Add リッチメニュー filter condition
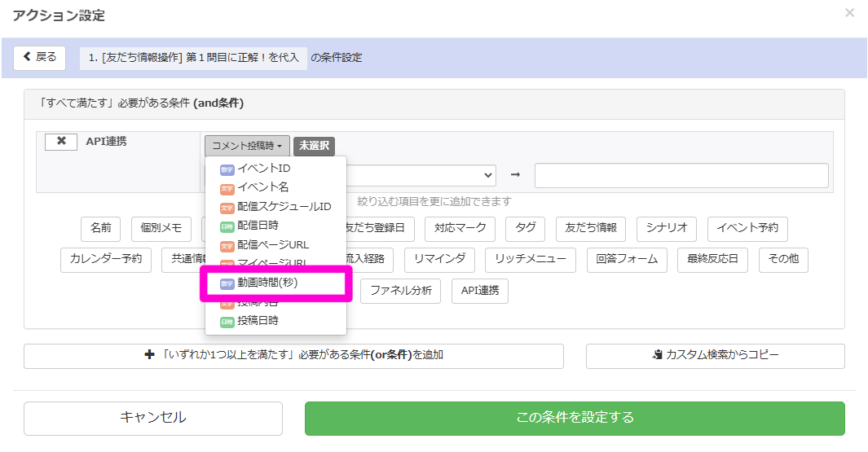 point(531,260)
